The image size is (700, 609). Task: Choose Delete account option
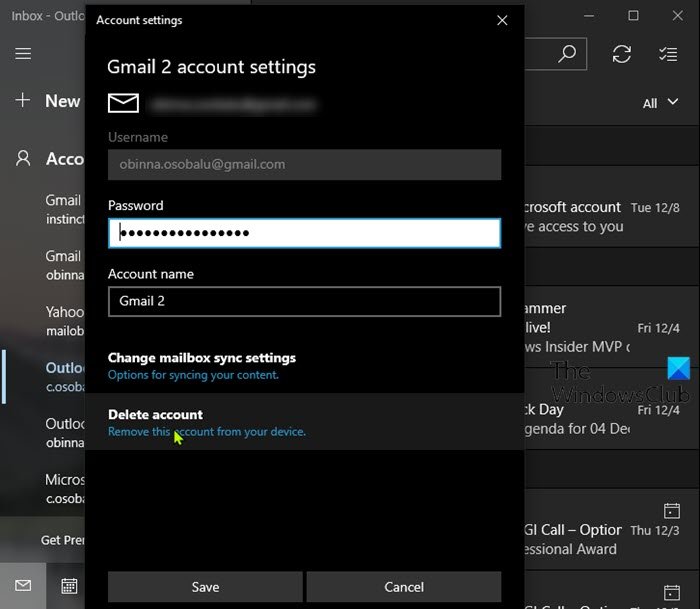pos(155,414)
